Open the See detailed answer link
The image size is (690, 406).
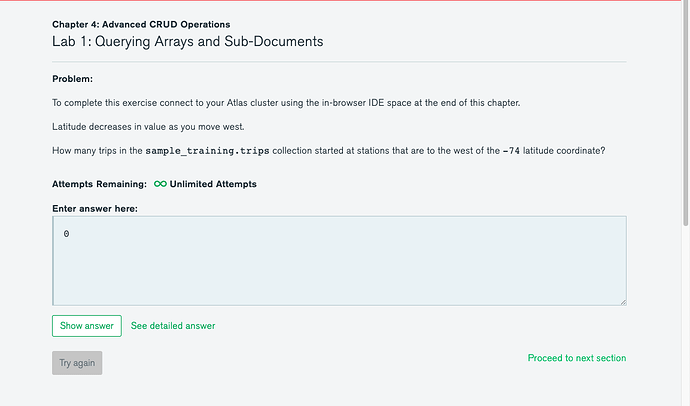(x=173, y=326)
